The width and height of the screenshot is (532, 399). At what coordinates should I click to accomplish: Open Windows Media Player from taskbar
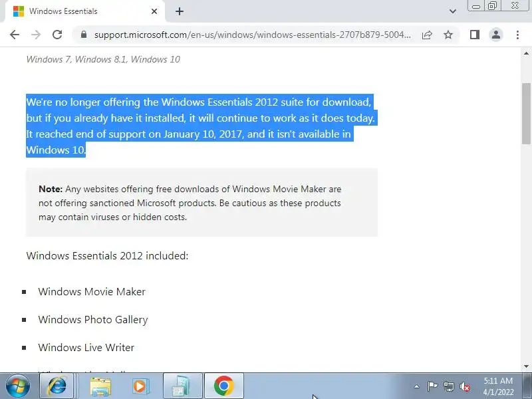(140, 386)
